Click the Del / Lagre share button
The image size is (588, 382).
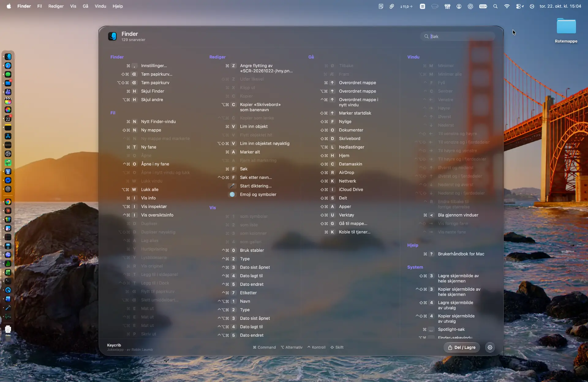pyautogui.click(x=462, y=347)
